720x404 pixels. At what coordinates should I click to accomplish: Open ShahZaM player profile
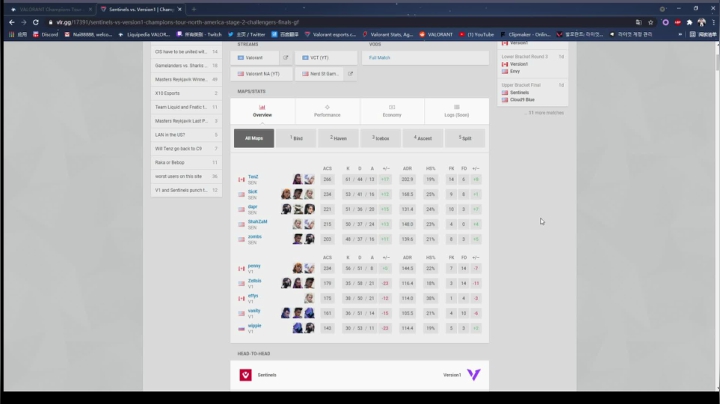click(257, 222)
